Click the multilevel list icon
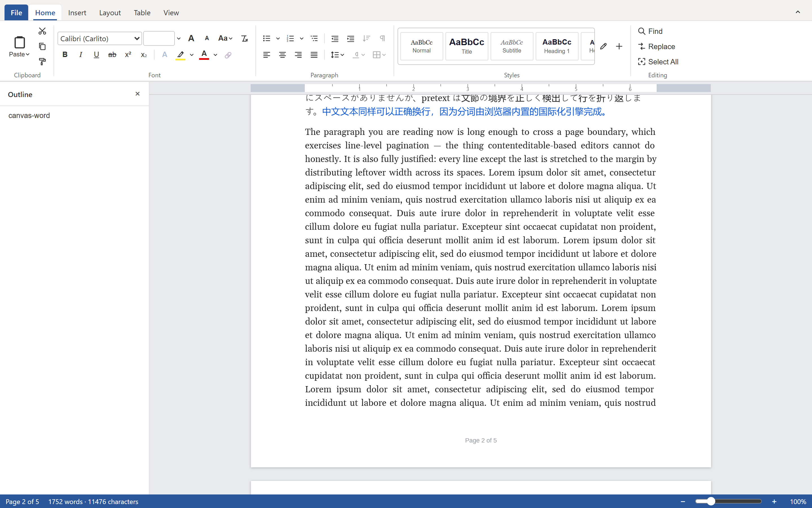The width and height of the screenshot is (812, 508). coord(314,38)
